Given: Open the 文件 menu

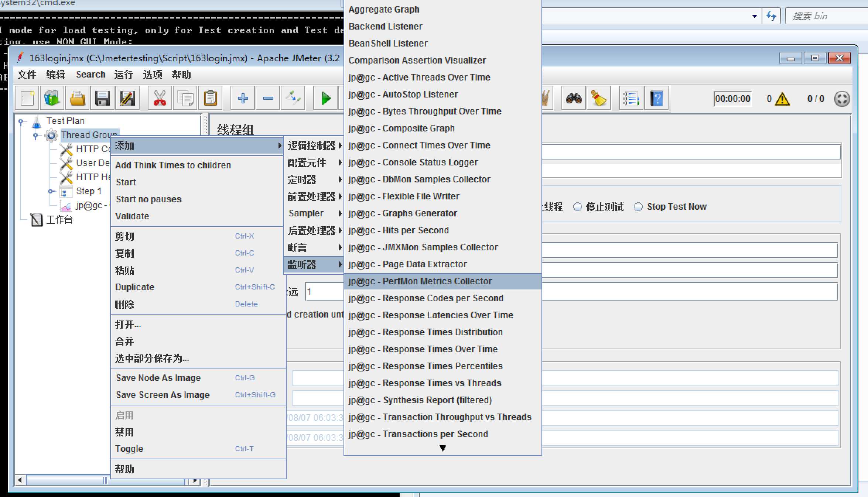Looking at the screenshot, I should click(x=27, y=75).
